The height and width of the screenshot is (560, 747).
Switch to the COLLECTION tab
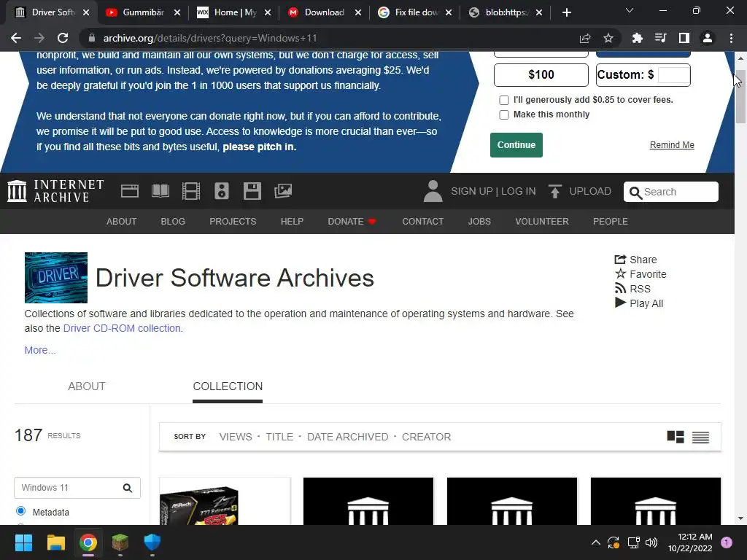(228, 386)
